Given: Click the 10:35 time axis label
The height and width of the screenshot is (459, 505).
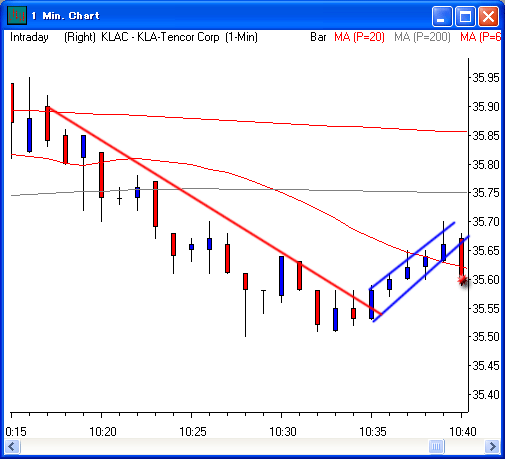Looking at the screenshot, I should (373, 432).
